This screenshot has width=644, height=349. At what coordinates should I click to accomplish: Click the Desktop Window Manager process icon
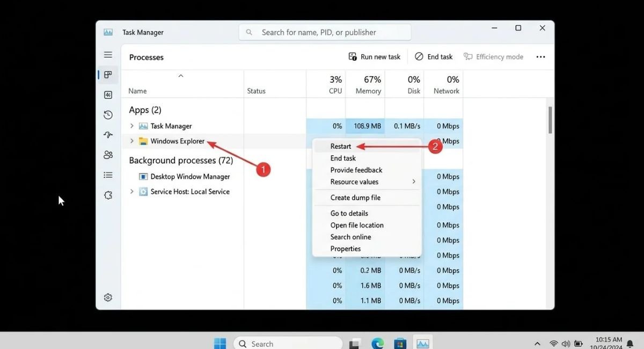click(x=143, y=177)
